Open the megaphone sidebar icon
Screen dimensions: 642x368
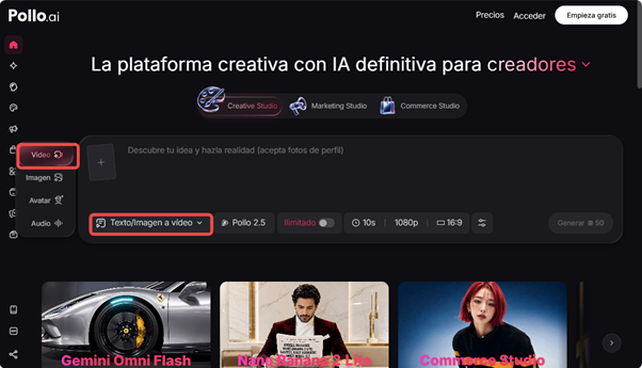click(14, 129)
